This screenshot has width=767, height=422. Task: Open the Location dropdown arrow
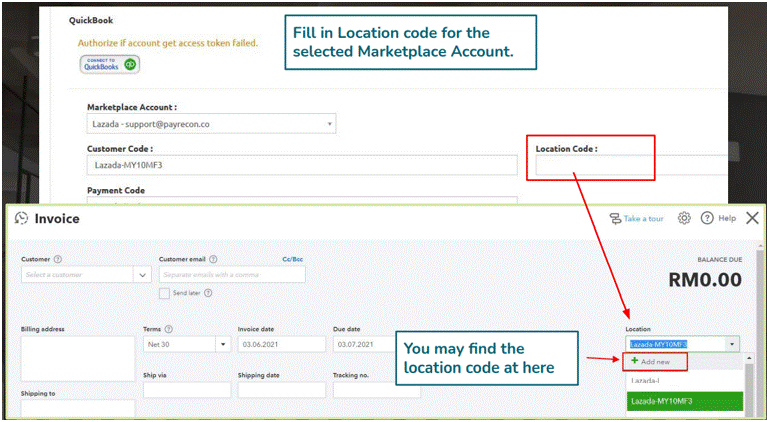pyautogui.click(x=732, y=344)
